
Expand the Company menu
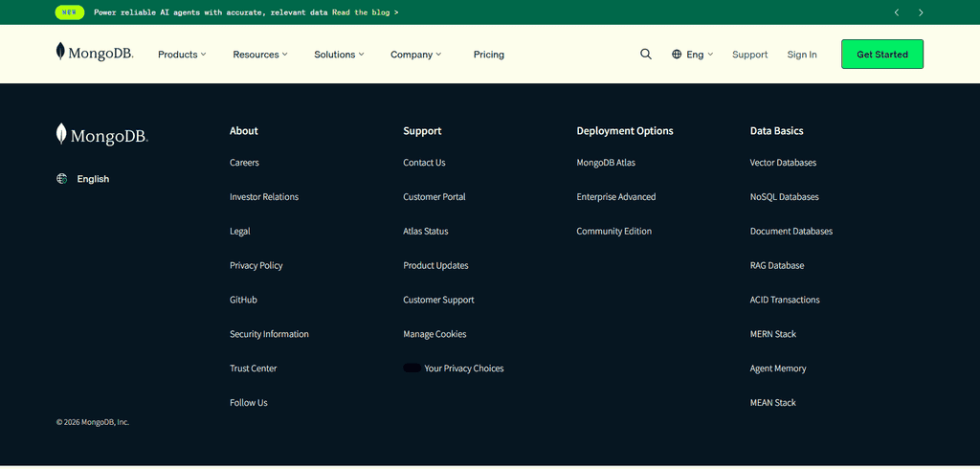coord(415,55)
